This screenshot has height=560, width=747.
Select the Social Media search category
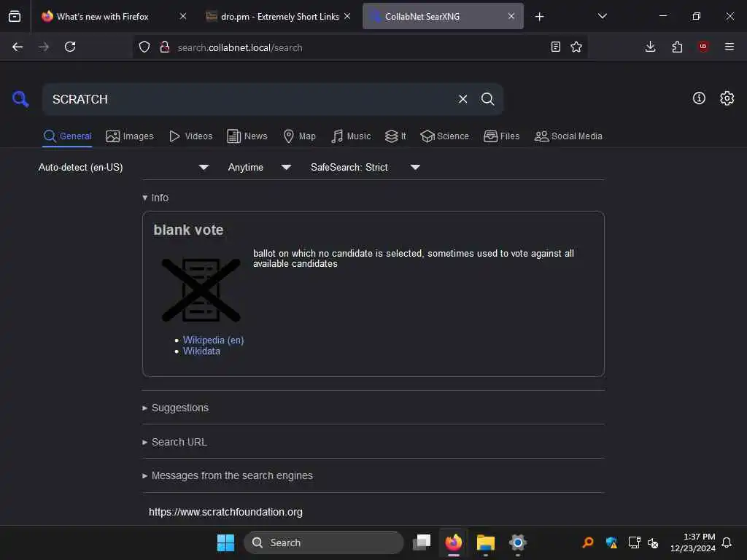568,136
